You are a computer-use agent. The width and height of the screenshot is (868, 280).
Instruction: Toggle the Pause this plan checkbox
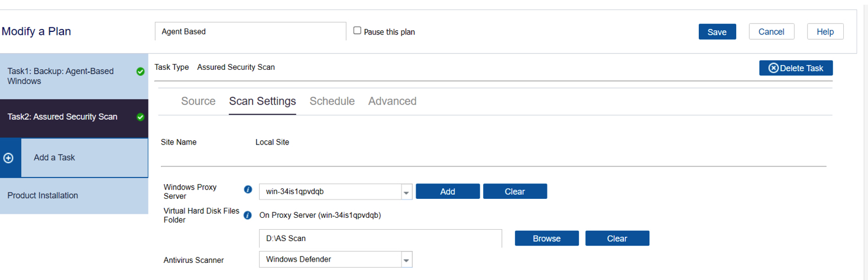click(357, 30)
